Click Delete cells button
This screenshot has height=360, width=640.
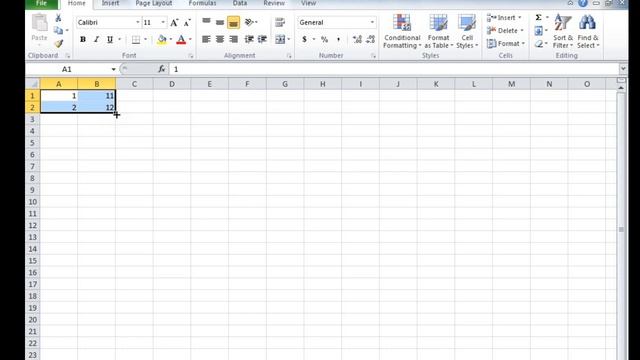click(505, 31)
